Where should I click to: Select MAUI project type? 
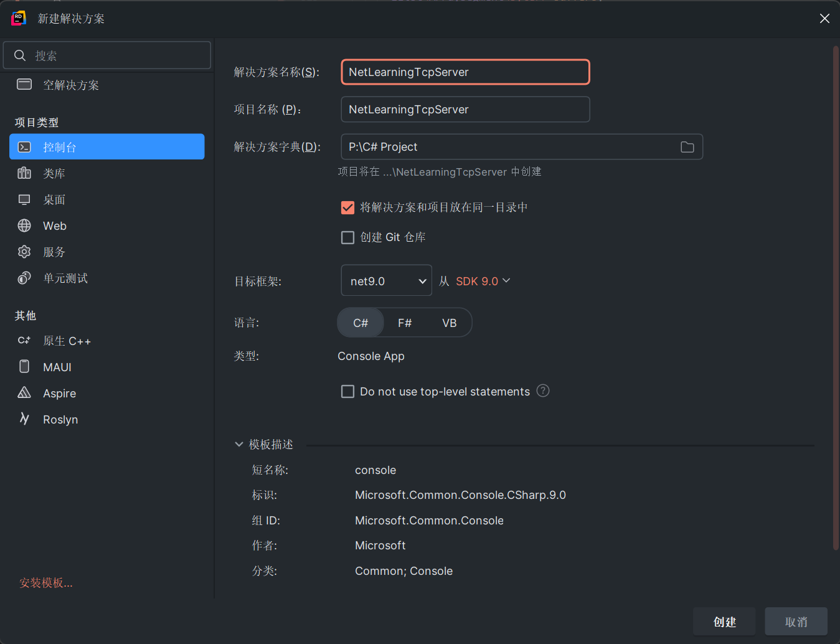pyautogui.click(x=107, y=367)
